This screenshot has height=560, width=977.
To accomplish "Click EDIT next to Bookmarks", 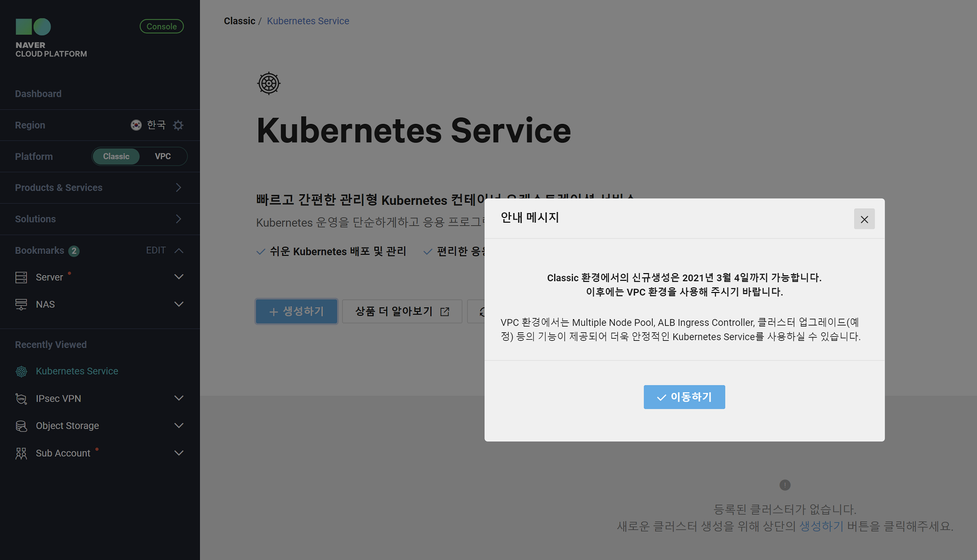I will (x=156, y=250).
